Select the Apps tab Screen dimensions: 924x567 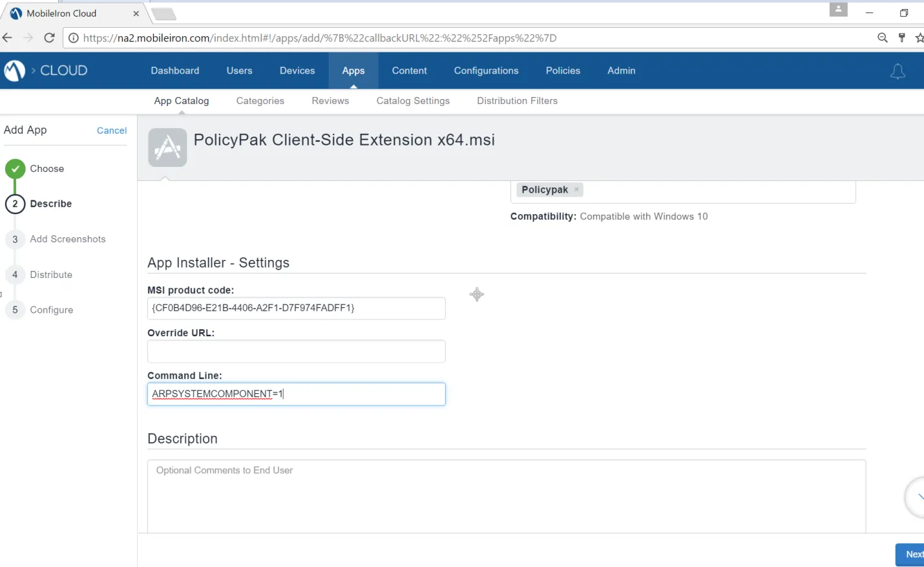tap(353, 70)
